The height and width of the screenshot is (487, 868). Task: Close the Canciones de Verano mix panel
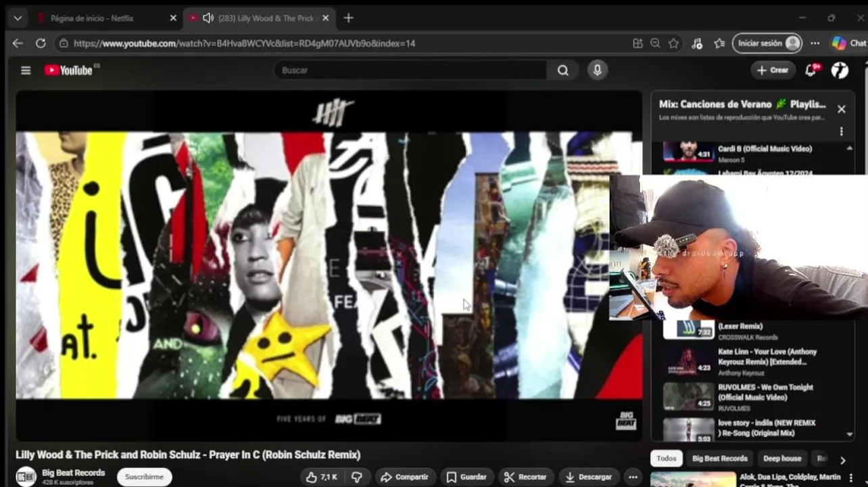tap(841, 109)
